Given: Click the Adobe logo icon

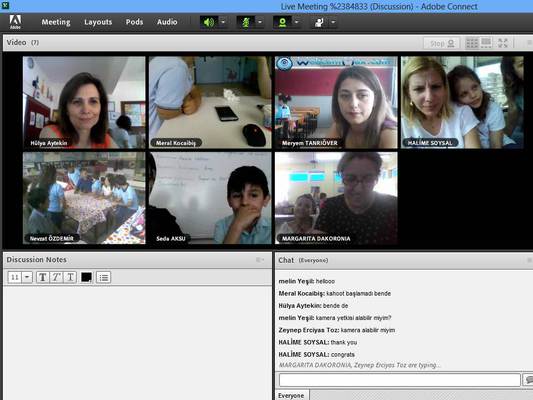Looking at the screenshot, I should click(x=15, y=22).
